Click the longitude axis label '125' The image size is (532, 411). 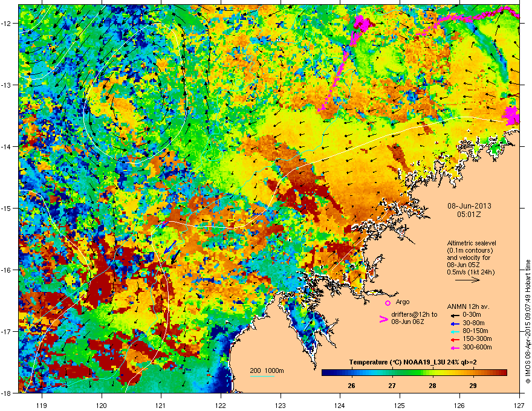click(400, 405)
